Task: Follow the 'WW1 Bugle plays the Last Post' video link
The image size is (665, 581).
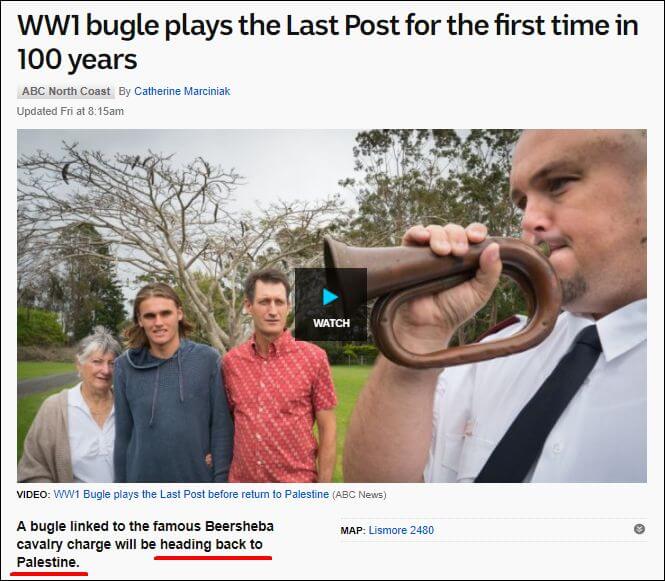Action: 191,494
